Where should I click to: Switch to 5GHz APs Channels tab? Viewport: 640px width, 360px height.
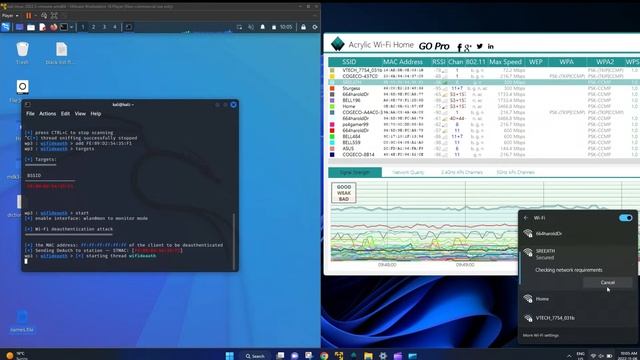516,172
